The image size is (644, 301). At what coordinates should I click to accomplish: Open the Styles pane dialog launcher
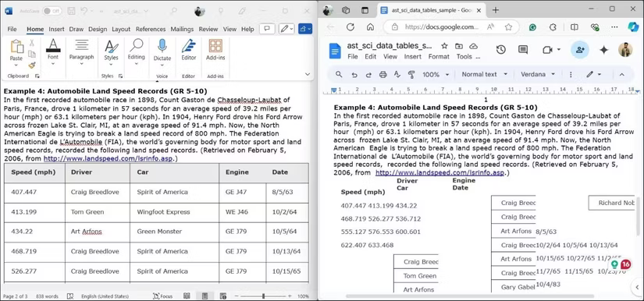[120, 76]
